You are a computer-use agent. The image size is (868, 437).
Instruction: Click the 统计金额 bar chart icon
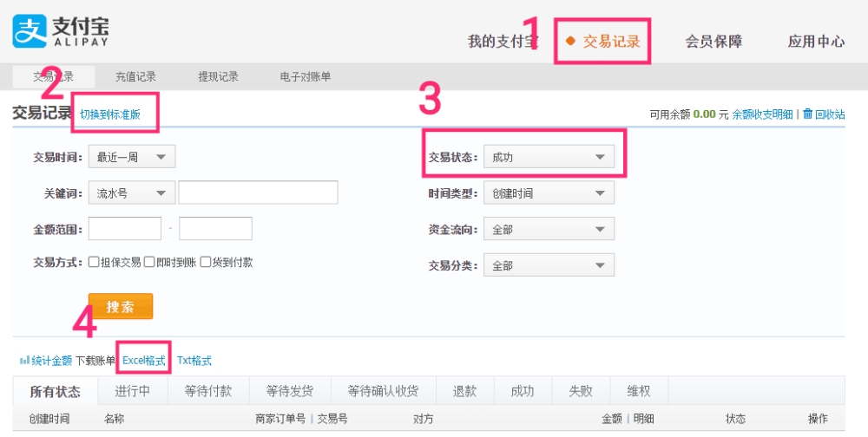pos(24,361)
